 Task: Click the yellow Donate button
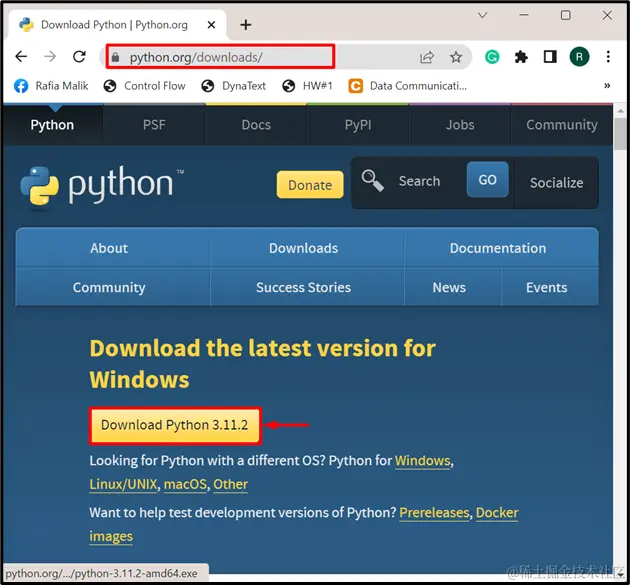[x=310, y=185]
